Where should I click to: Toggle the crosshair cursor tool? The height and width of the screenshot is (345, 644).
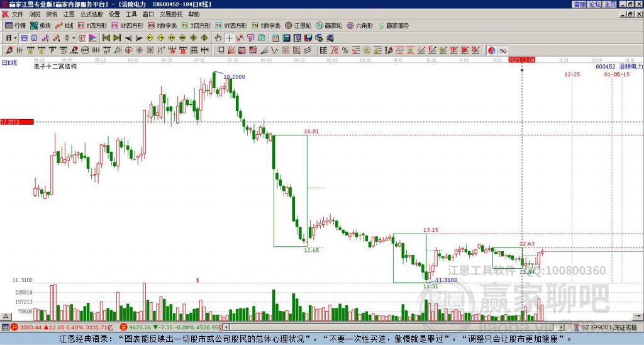pos(229,38)
